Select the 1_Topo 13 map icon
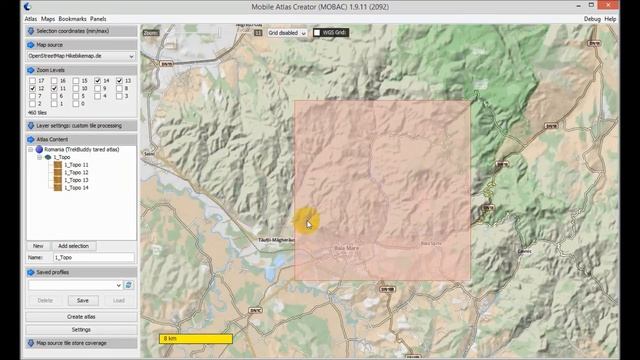The width and height of the screenshot is (640, 360). point(58,180)
